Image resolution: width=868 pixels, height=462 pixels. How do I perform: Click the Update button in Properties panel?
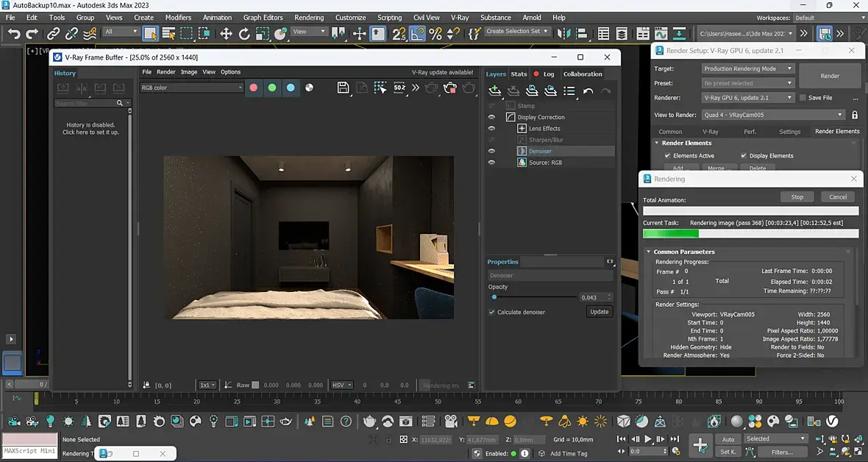599,312
